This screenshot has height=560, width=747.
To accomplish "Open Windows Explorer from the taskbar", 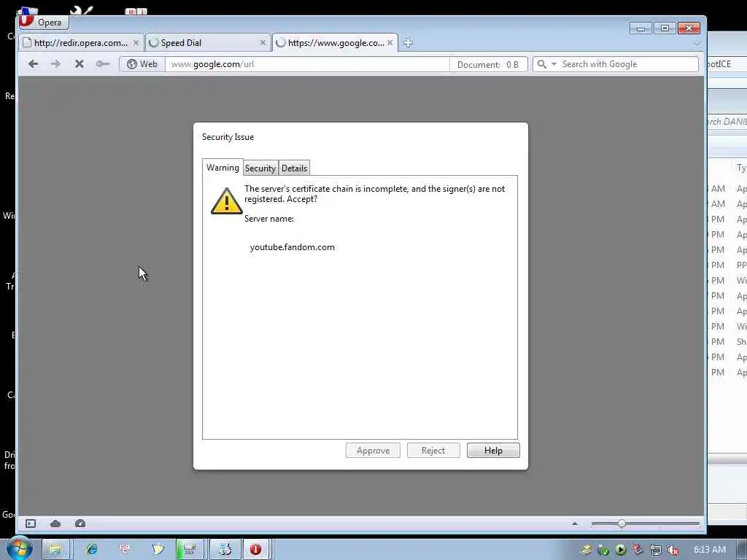I will coord(55,550).
